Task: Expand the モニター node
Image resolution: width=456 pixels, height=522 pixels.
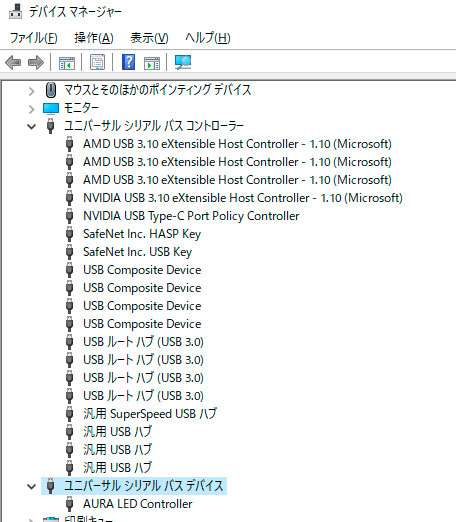Action: coord(31,109)
